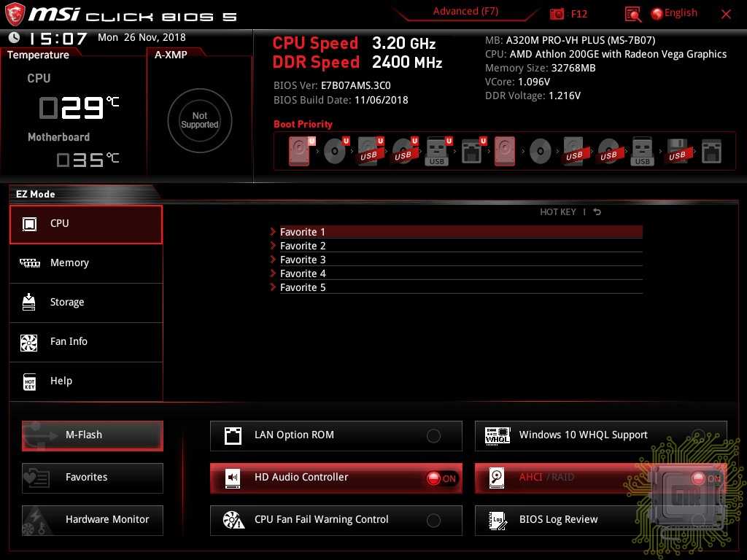This screenshot has height=560, width=747.
Task: Expand Favorite 3 entry
Action: coord(456,260)
